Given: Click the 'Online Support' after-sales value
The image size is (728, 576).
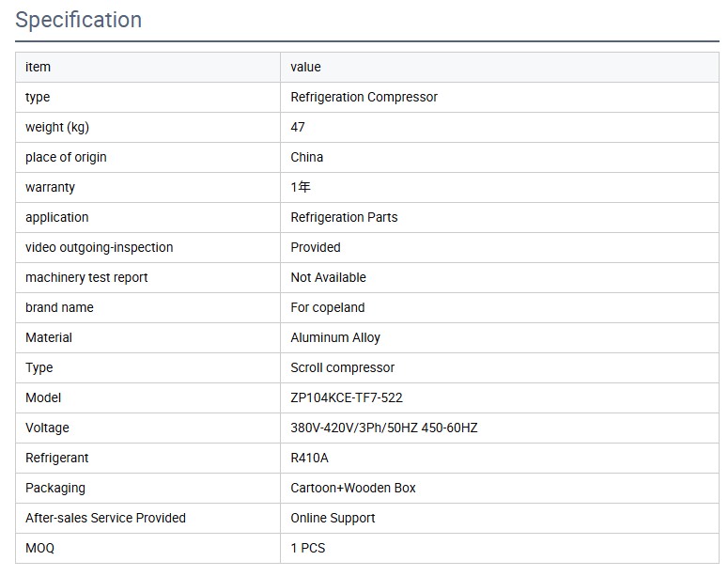Looking at the screenshot, I should point(333,518).
